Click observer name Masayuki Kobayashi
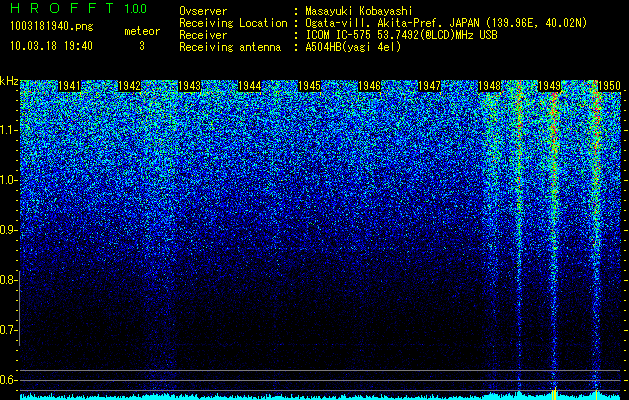Screen dimensions: 629x400 359,11
